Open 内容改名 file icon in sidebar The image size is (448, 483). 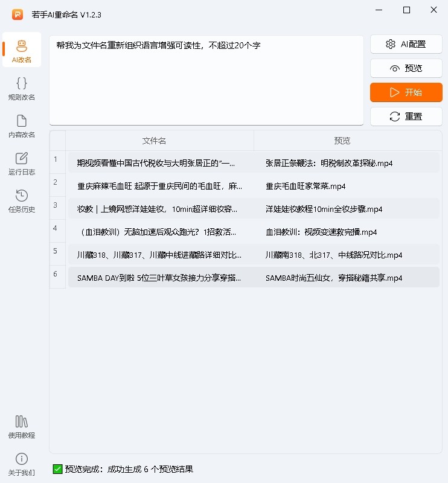(x=22, y=121)
